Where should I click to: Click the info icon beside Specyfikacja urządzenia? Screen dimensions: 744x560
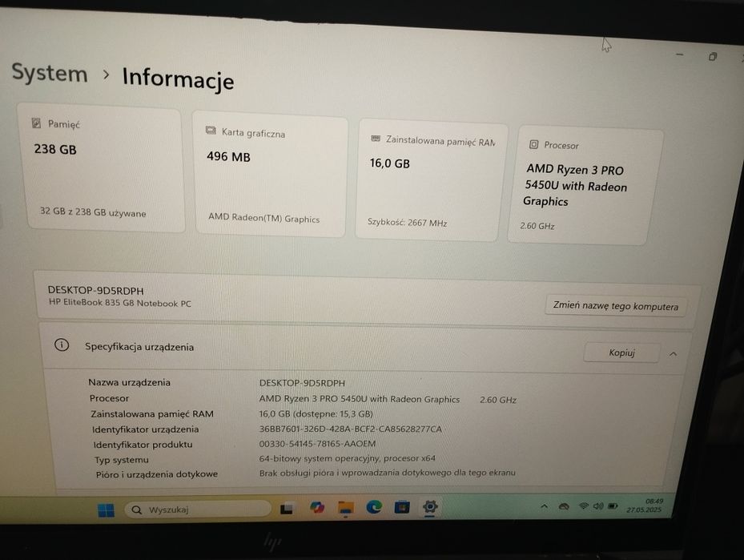tap(62, 345)
